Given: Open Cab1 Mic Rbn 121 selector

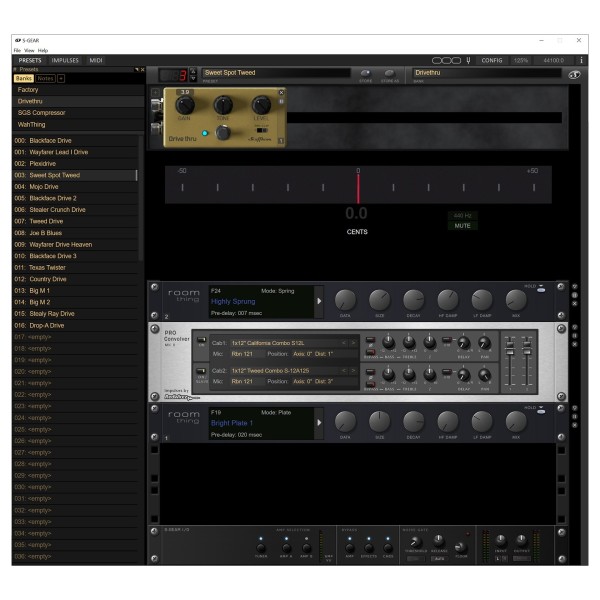Looking at the screenshot, I should [x=246, y=354].
